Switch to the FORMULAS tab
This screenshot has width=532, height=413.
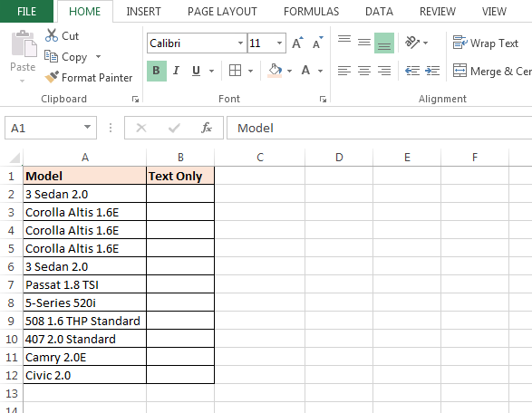pyautogui.click(x=311, y=12)
